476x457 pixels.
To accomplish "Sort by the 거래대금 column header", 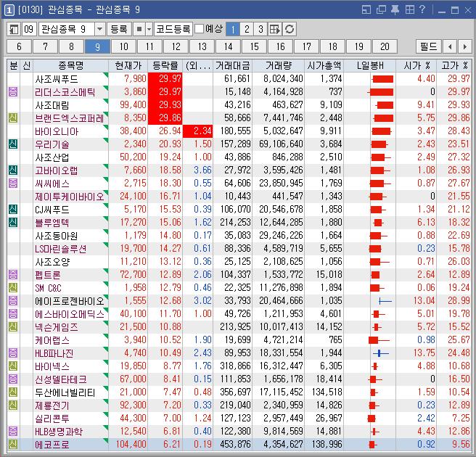I will pos(232,65).
